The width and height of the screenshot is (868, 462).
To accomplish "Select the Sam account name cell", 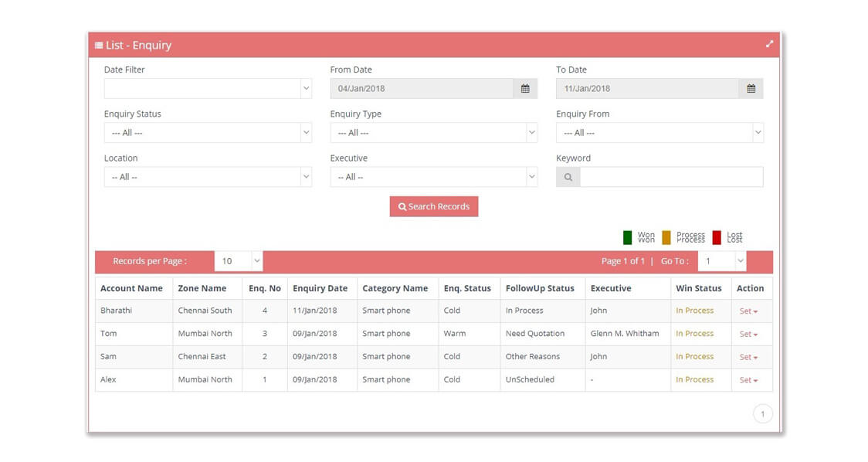I will [x=134, y=357].
